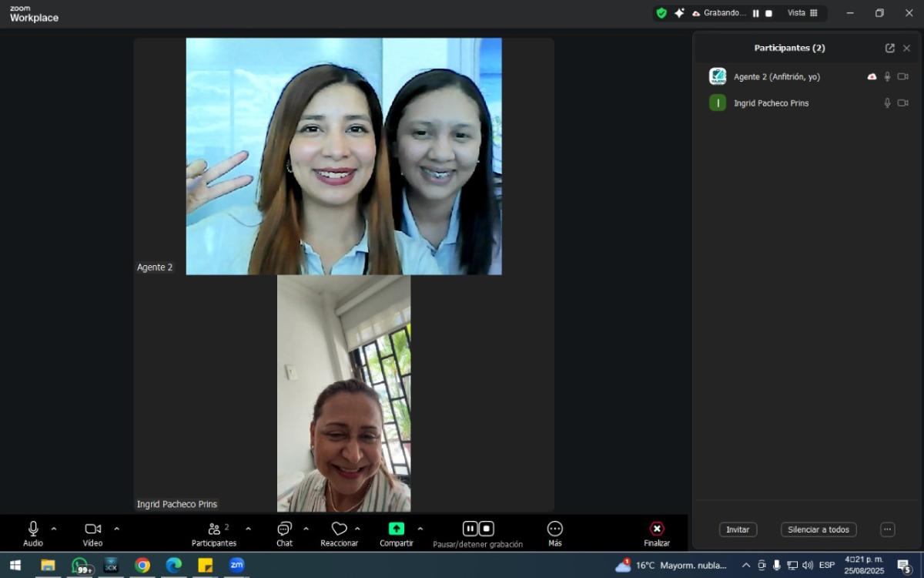Pause the recording in the toolbar

tap(470, 529)
